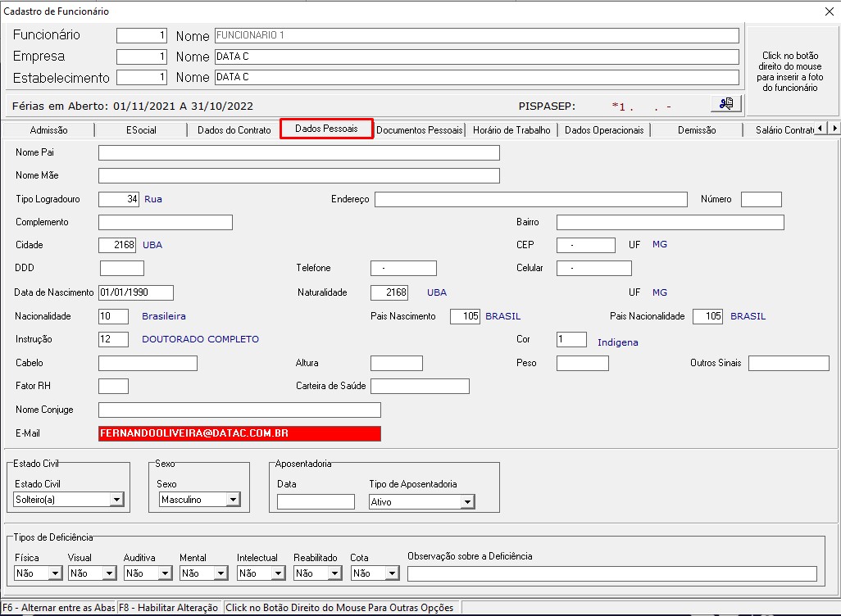
Task: Click the Celular input field
Action: point(593,268)
